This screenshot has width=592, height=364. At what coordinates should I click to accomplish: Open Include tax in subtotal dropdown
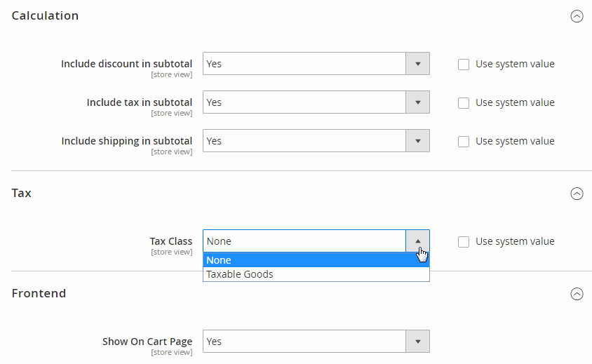304,102
